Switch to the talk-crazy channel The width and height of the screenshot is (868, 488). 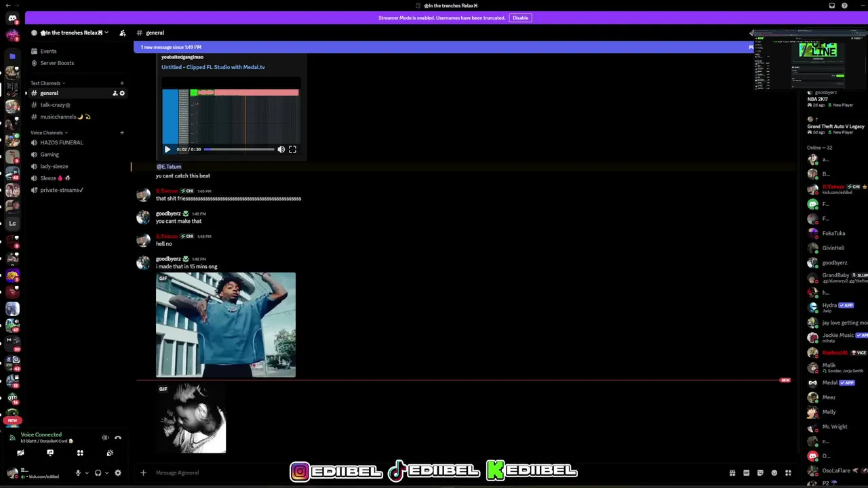point(55,105)
